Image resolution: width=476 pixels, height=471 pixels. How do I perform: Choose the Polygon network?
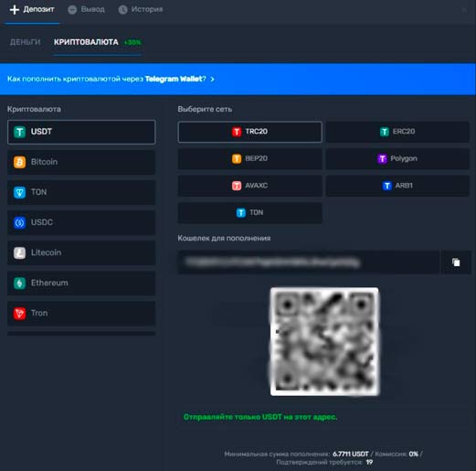click(397, 158)
